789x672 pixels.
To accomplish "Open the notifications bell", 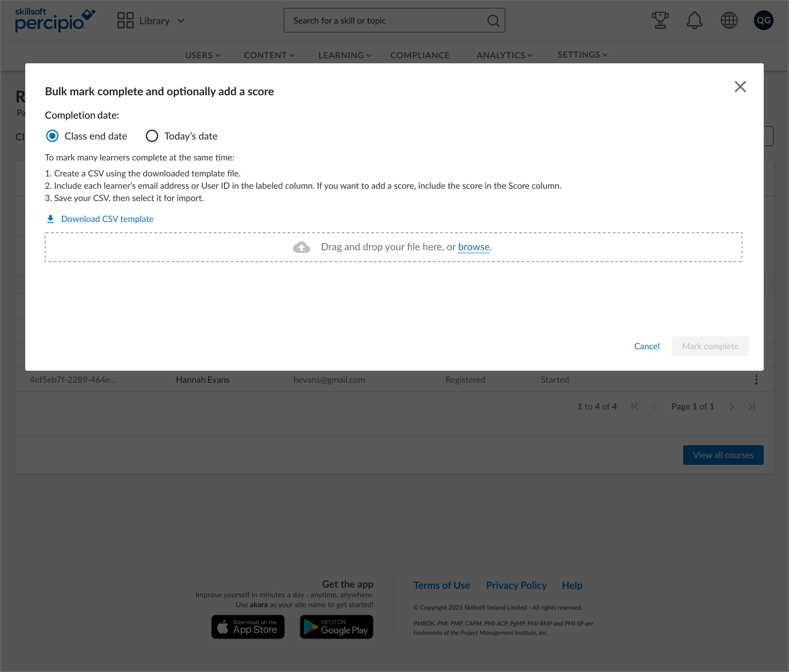I will coord(694,20).
